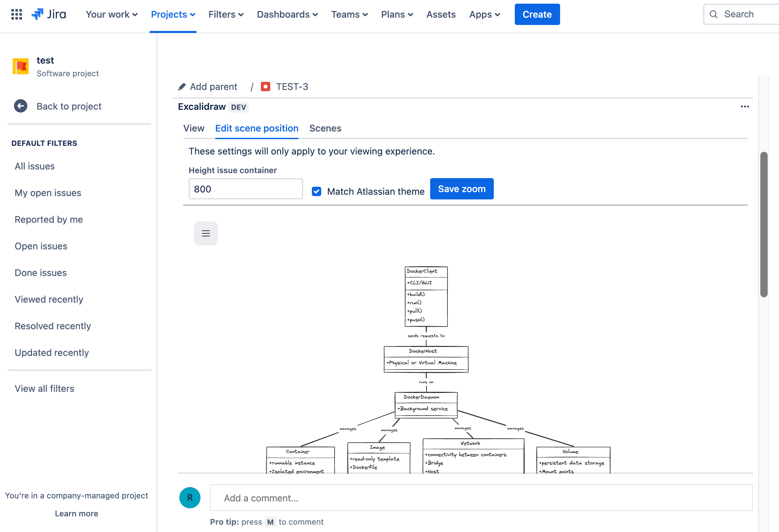
Task: Toggle Match Atlassian theme checkbox
Action: (x=316, y=191)
